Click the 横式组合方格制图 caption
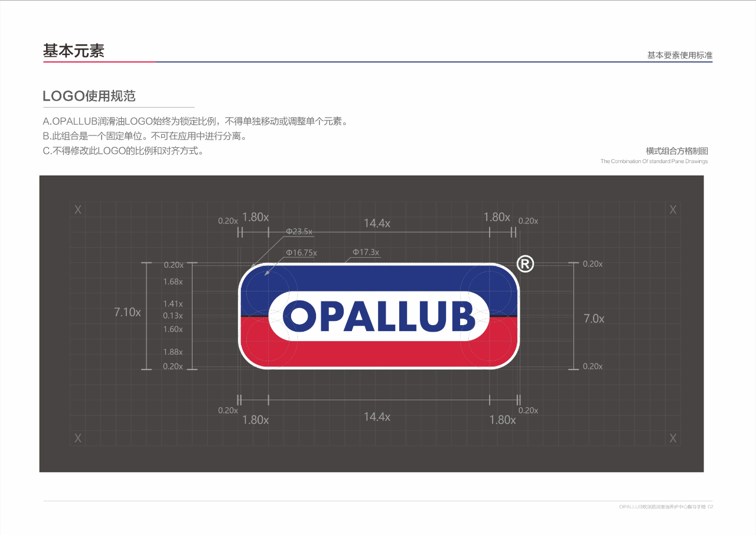This screenshot has width=756, height=535. (x=676, y=151)
